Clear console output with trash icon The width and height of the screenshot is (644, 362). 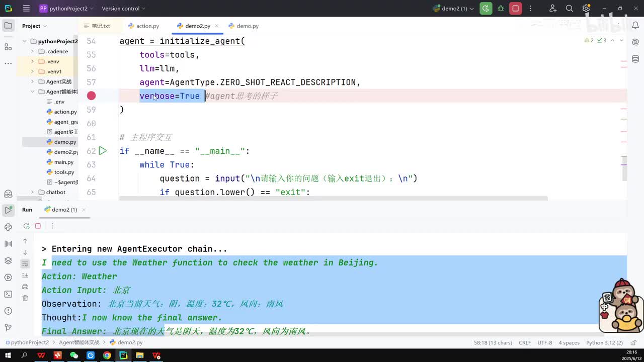(x=25, y=298)
